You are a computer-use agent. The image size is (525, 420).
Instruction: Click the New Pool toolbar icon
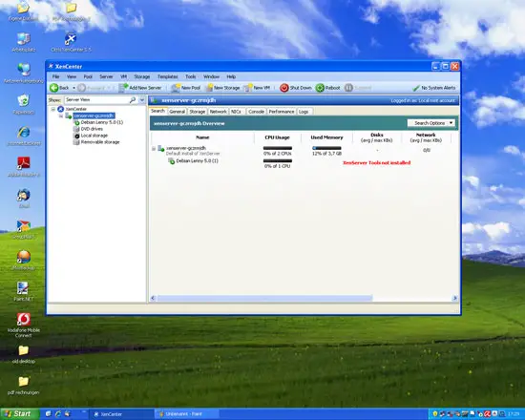(x=175, y=88)
